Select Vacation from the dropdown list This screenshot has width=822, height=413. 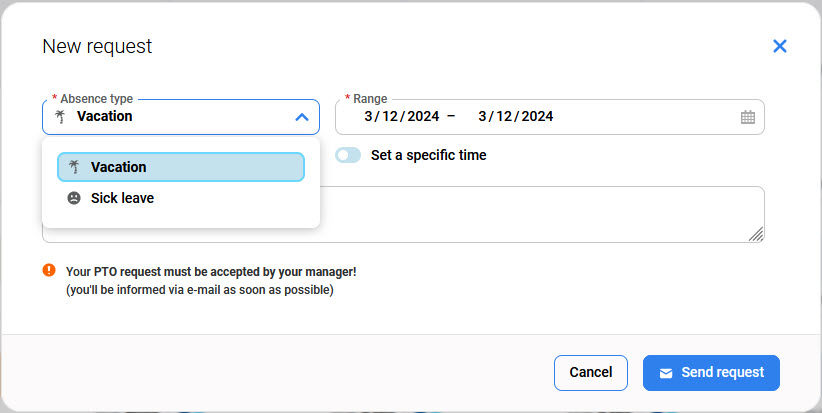pos(181,167)
